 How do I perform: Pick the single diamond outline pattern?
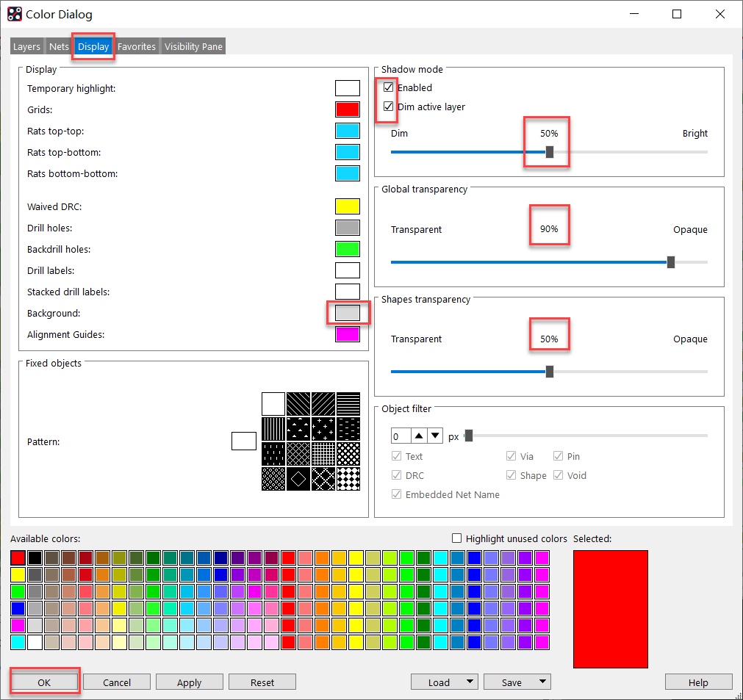click(x=298, y=478)
